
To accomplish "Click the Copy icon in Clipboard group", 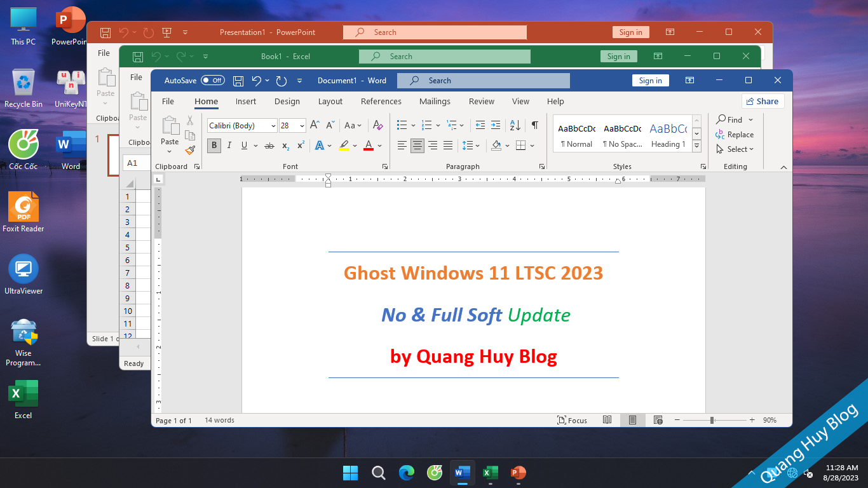I will coord(189,135).
